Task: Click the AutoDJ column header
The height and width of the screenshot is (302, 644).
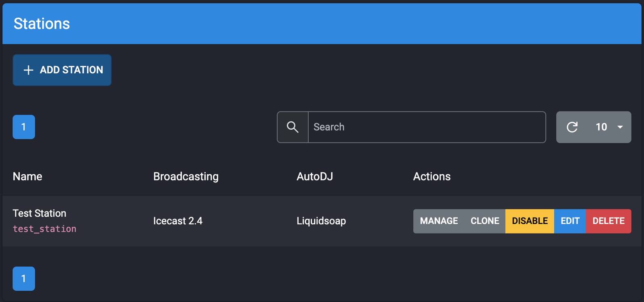Action: tap(314, 176)
